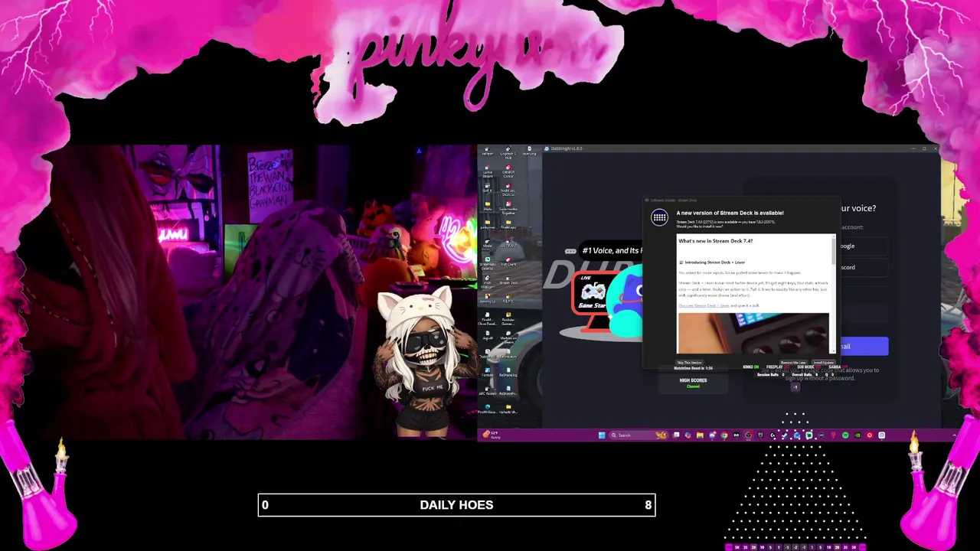Image resolution: width=980 pixels, height=551 pixels.
Task: Click the Remind Me Later button
Action: point(793,362)
